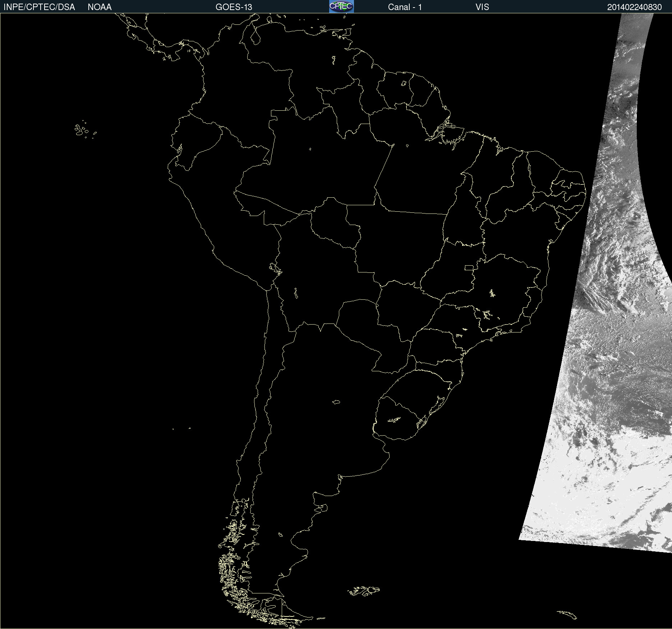The height and width of the screenshot is (629, 672).
Task: Select the INPE/CPTEC/DSA header text
Action: coord(39,7)
